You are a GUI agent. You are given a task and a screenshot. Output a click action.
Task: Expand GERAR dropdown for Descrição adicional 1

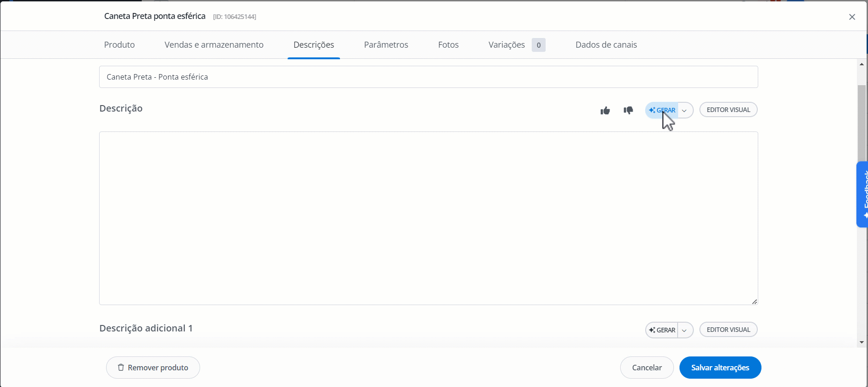[x=685, y=330]
